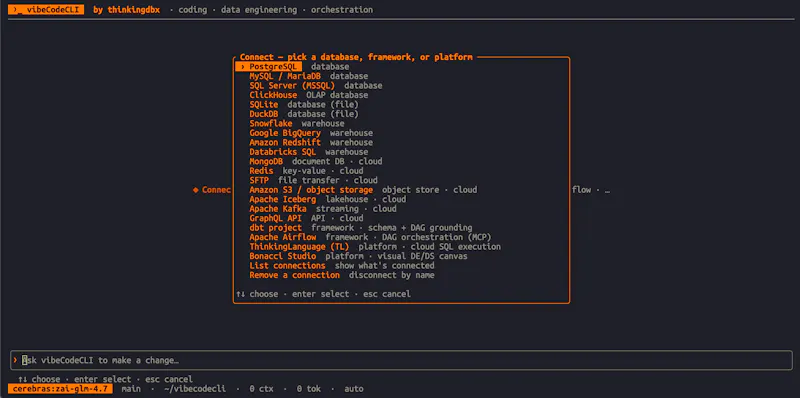Click the 'auto' mode status entry

(x=354, y=389)
